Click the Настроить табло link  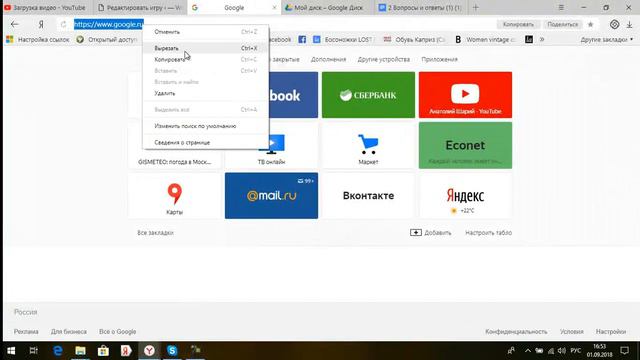488,233
